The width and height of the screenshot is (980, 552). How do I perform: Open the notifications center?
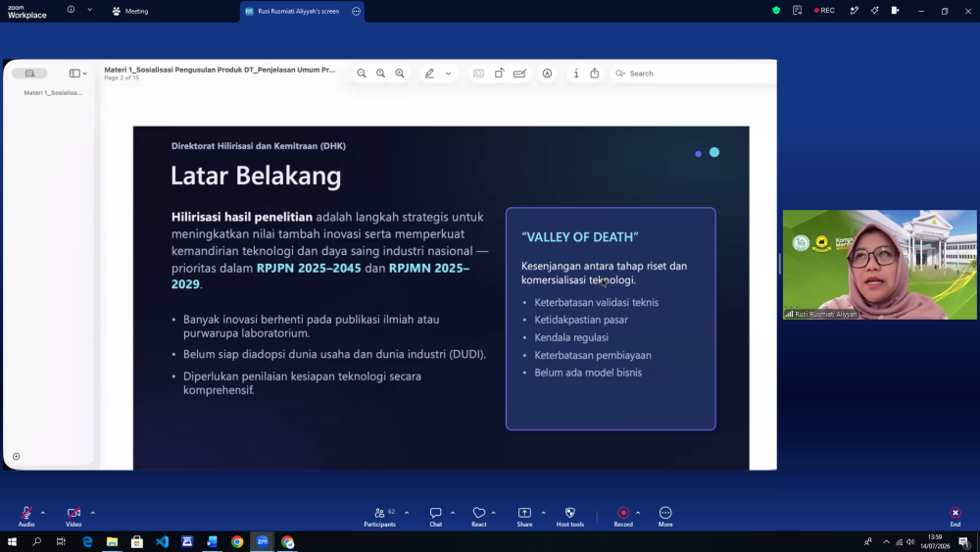[964, 542]
